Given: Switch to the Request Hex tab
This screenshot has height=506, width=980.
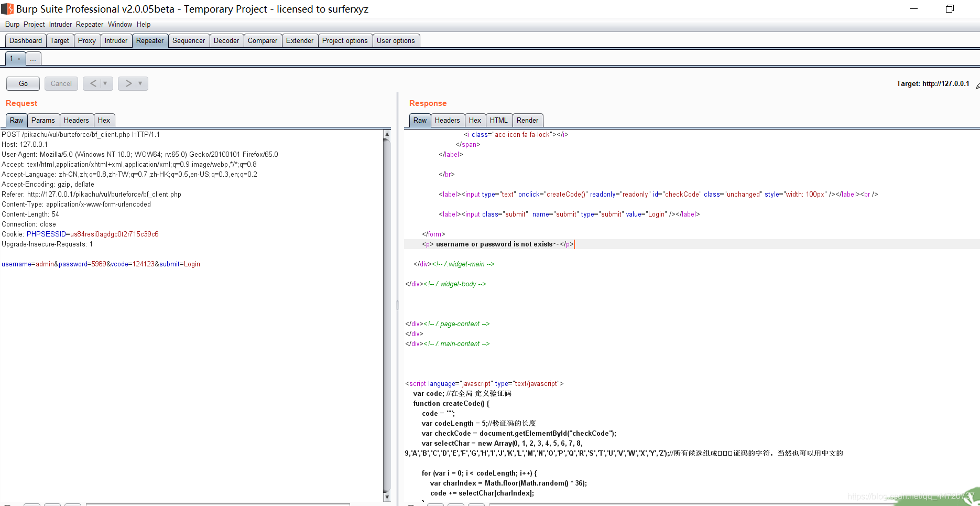Looking at the screenshot, I should tap(104, 120).
